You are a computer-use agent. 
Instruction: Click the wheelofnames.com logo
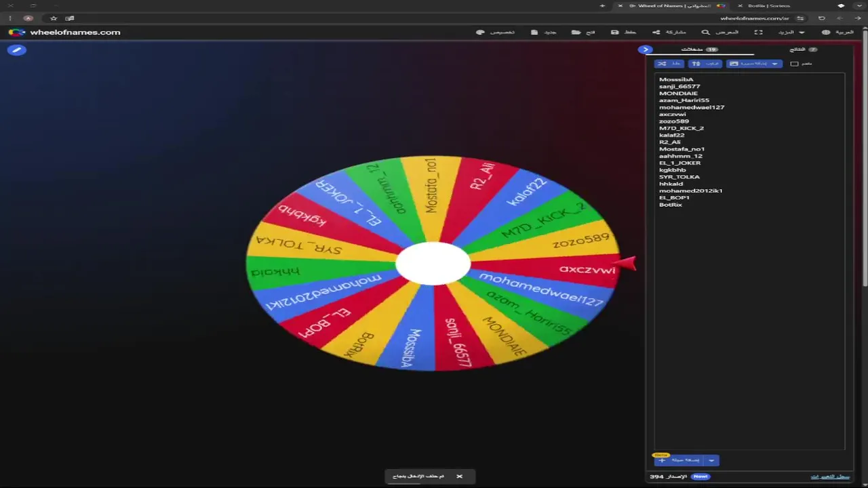click(64, 32)
